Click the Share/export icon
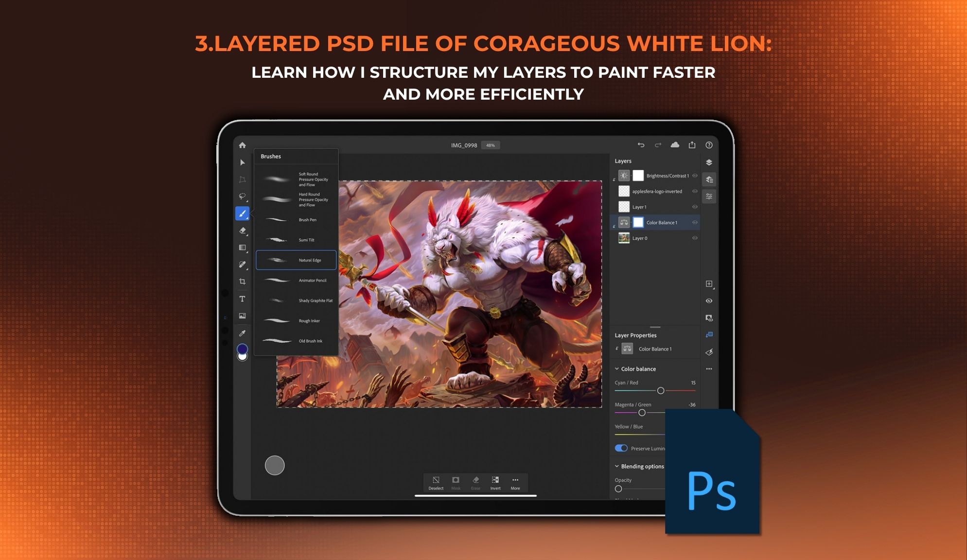967x560 pixels. [x=692, y=145]
